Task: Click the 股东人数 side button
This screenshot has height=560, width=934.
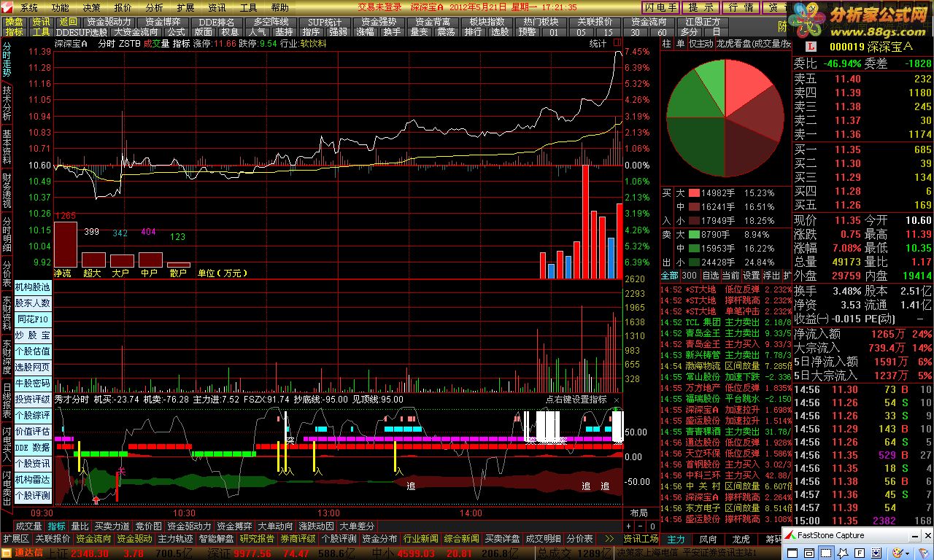Action: [x=33, y=303]
